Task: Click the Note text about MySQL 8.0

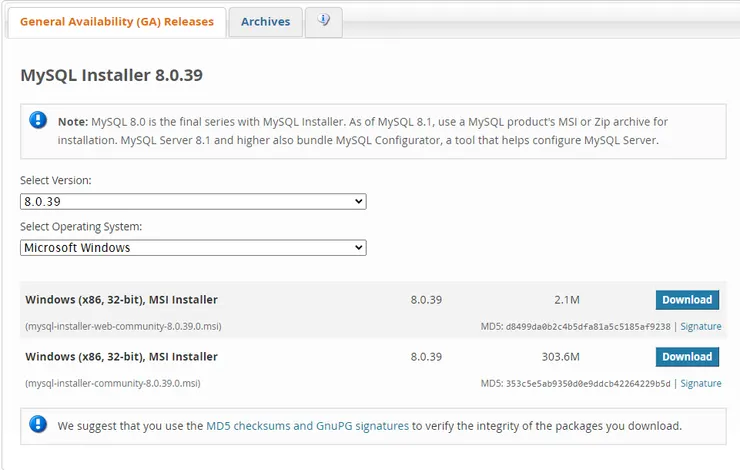Action: tap(362, 131)
